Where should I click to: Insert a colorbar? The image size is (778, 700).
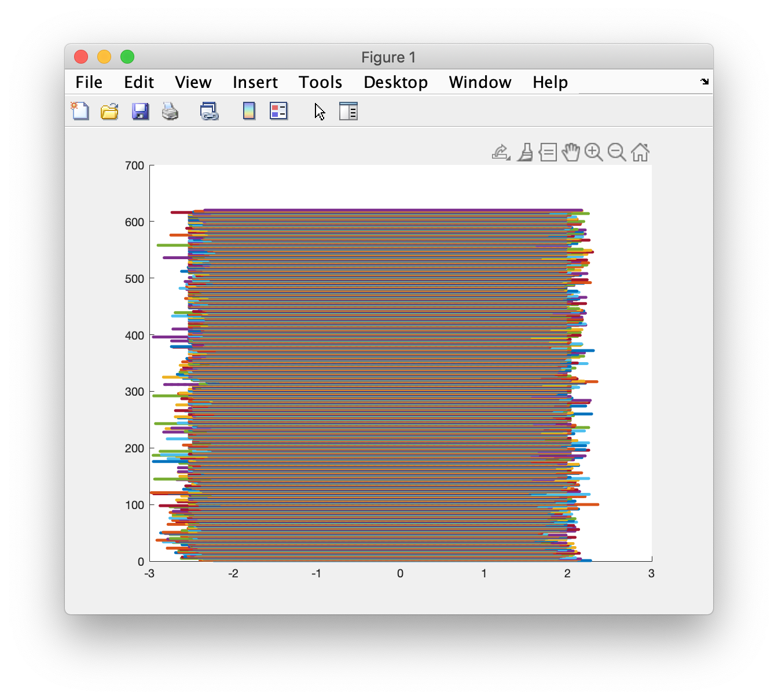248,111
